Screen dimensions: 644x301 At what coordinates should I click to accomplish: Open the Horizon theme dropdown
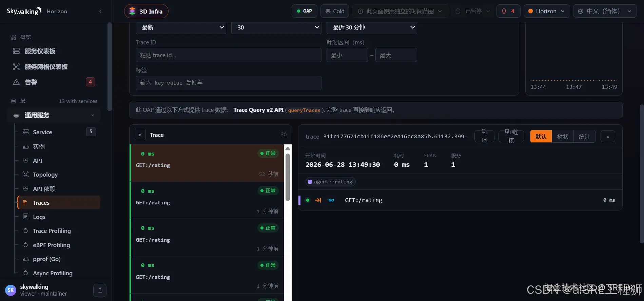(x=547, y=11)
